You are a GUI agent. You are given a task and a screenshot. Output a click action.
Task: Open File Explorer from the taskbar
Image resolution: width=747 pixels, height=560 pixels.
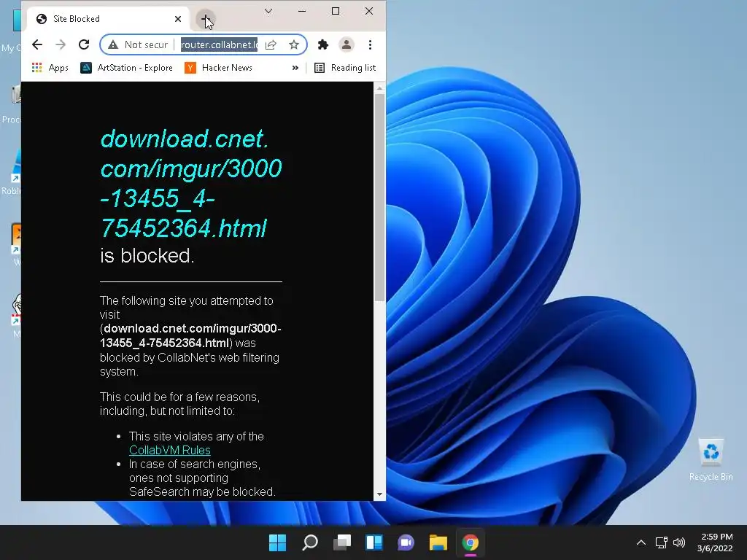point(438,542)
